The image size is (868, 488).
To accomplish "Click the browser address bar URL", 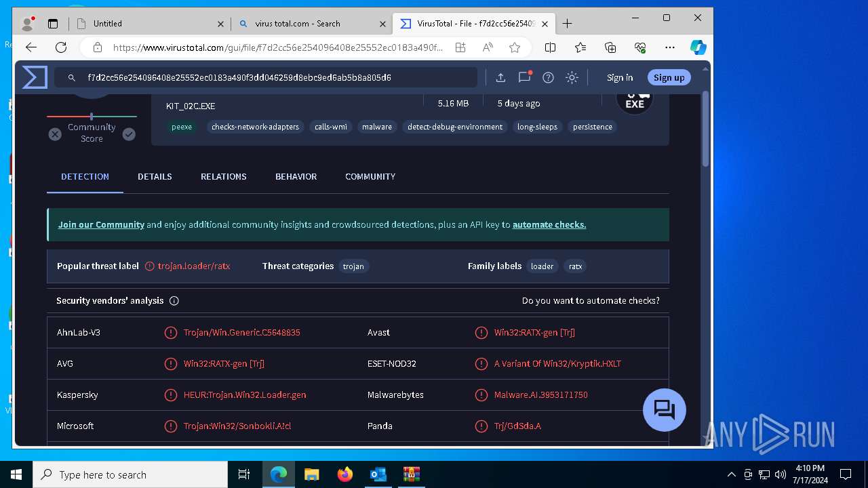I will pos(278,47).
